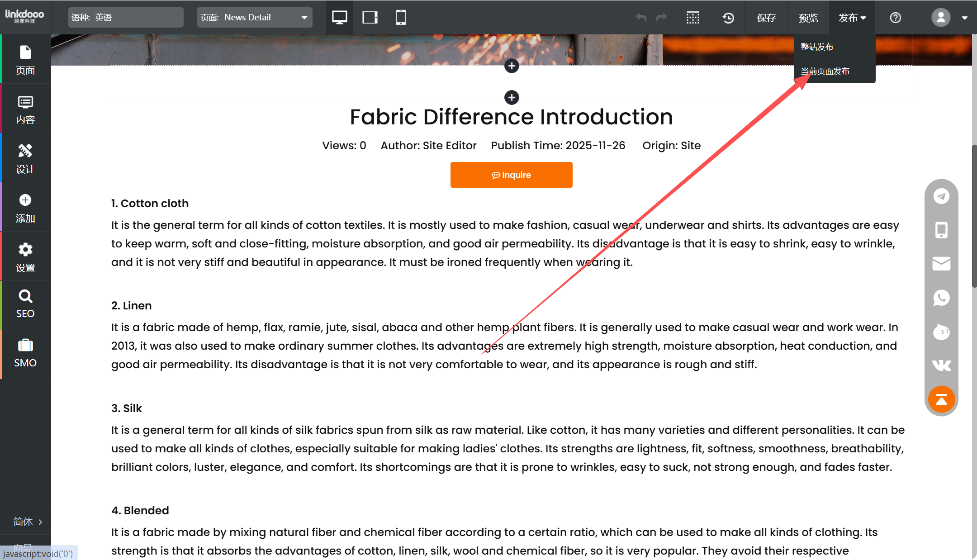Switch to desktop preview mode
This screenshot has width=977, height=560.
click(x=339, y=18)
